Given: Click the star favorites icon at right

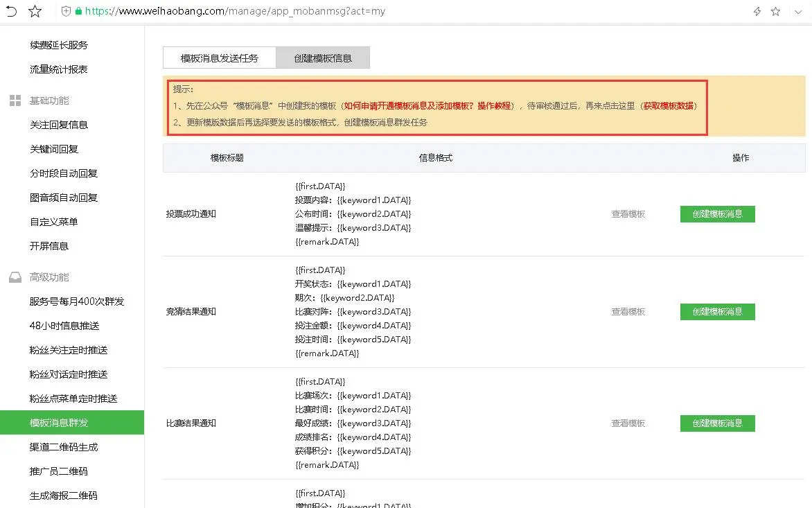Looking at the screenshot, I should click(775, 11).
